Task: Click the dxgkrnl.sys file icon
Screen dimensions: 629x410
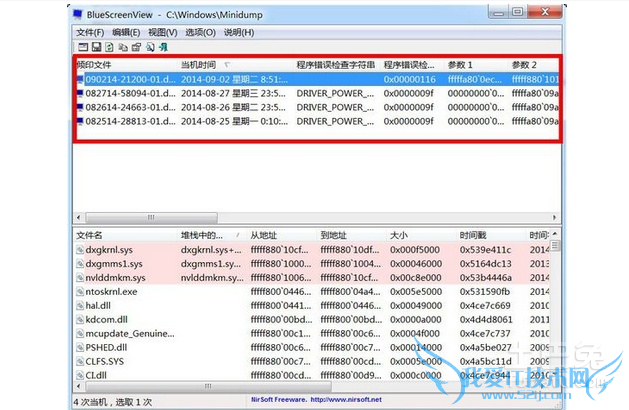Action: pos(80,250)
